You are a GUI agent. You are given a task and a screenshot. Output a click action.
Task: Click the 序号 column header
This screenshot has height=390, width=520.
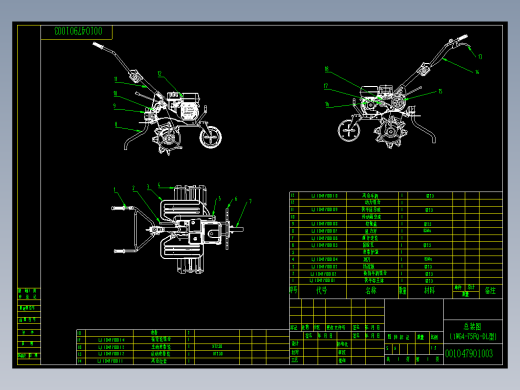pos(293,290)
